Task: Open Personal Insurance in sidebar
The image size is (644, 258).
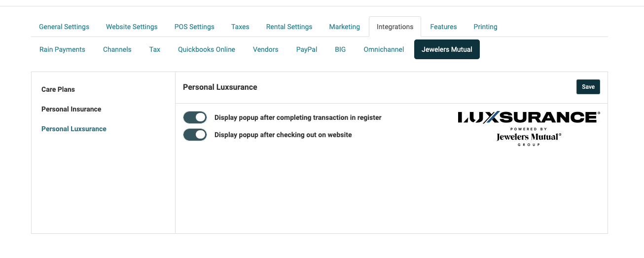Action: tap(72, 109)
